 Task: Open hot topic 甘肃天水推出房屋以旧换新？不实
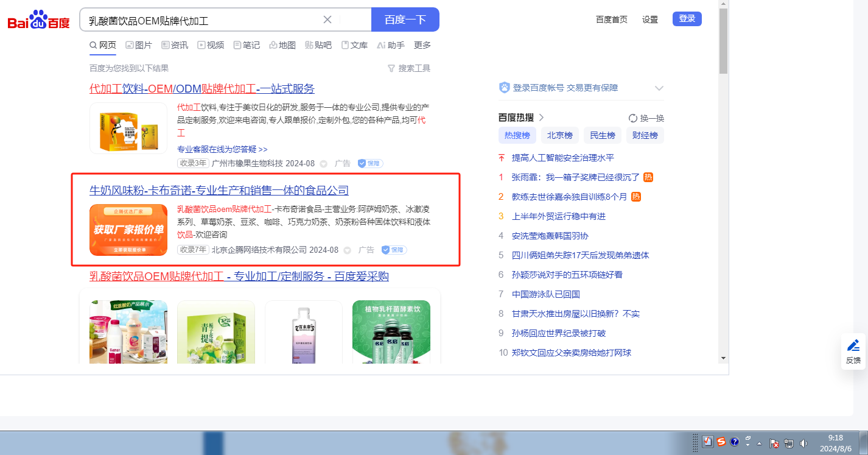click(576, 314)
